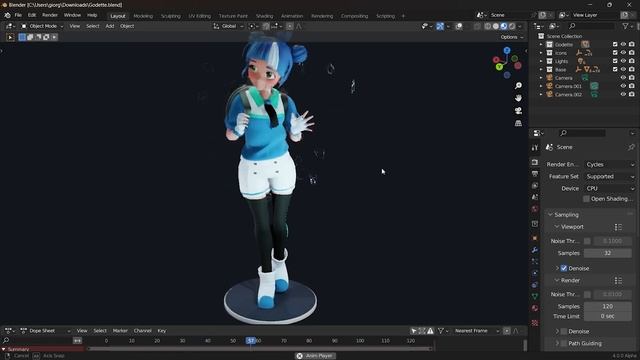This screenshot has height=360, width=640.
Task: Click Marker menu in Dope Sheet
Action: (x=120, y=331)
